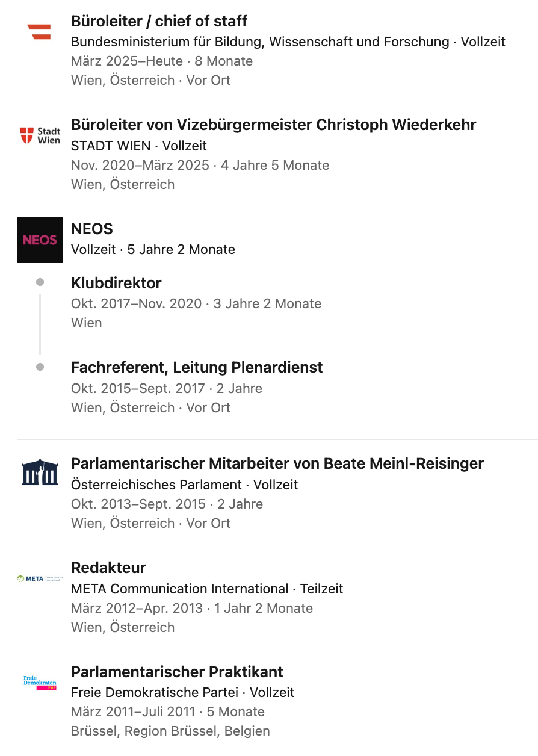Viewport: 538px width, 756px height.
Task: Open the Parlamentarischer Praktikant entry
Action: click(x=177, y=672)
